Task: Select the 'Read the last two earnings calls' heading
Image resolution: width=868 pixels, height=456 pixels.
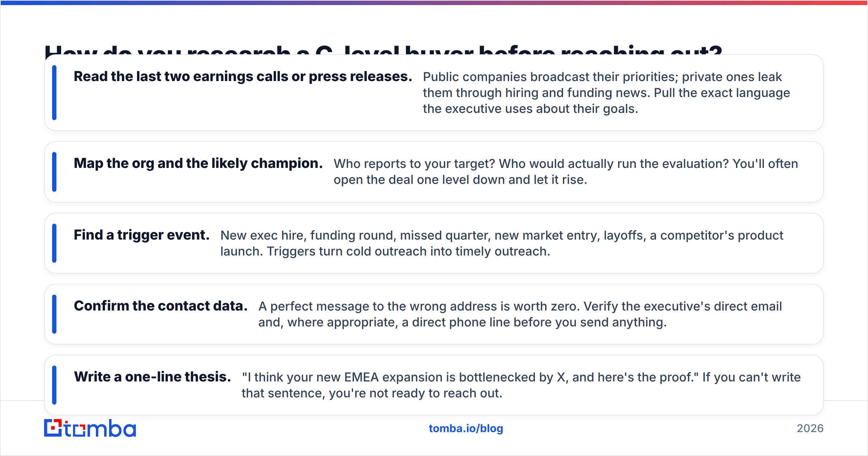Action: pyautogui.click(x=243, y=77)
